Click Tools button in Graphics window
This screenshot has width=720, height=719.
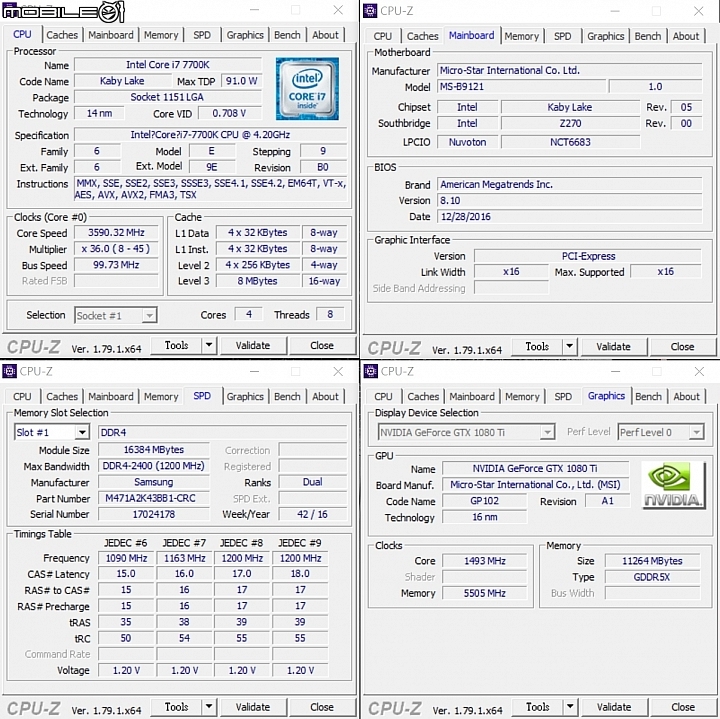[538, 707]
